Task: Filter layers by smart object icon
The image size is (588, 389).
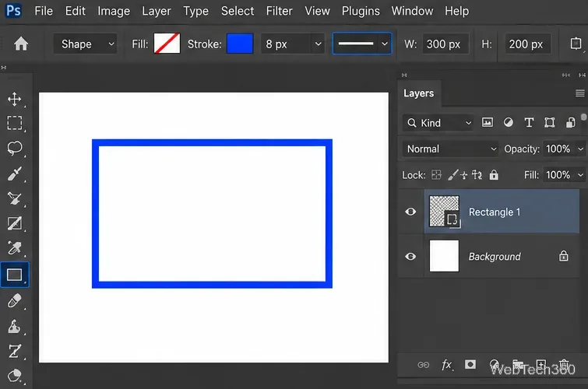Action: coord(570,123)
